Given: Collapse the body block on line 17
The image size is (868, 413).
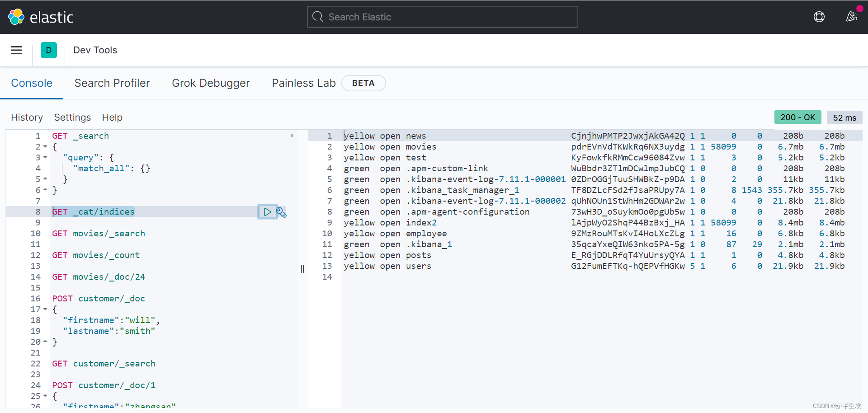Looking at the screenshot, I should [45, 310].
